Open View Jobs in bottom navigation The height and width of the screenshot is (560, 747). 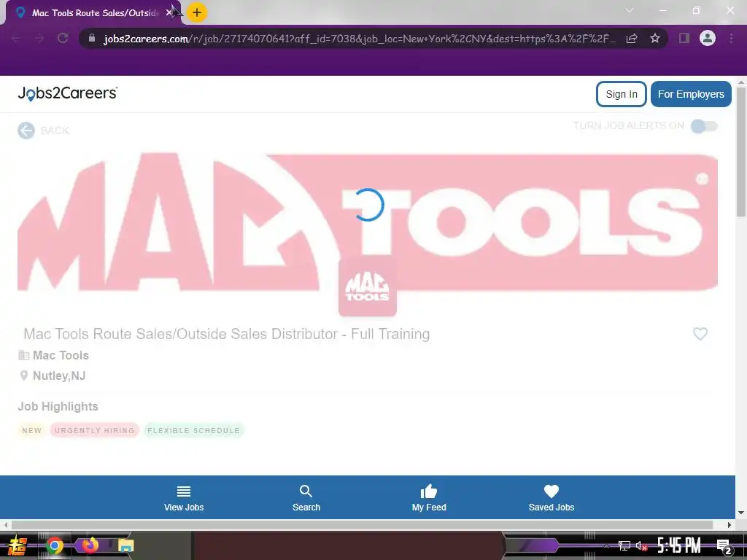pyautogui.click(x=184, y=498)
